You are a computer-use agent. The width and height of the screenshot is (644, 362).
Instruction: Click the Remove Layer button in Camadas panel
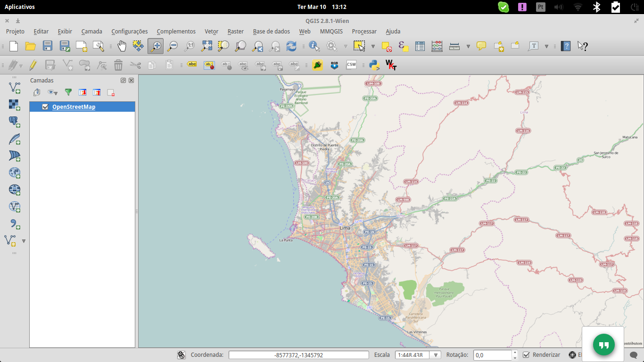click(111, 92)
